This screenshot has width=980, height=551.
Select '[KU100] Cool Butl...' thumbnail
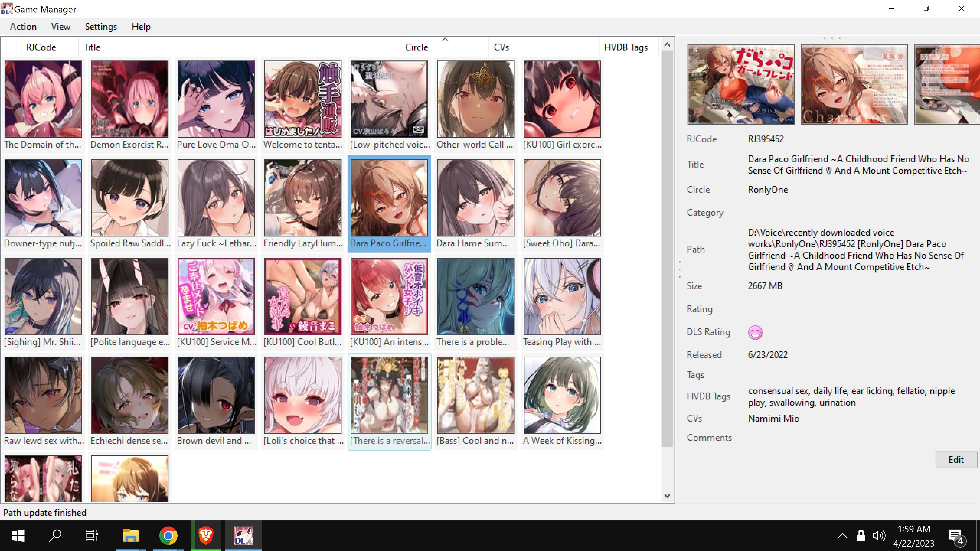pyautogui.click(x=303, y=297)
